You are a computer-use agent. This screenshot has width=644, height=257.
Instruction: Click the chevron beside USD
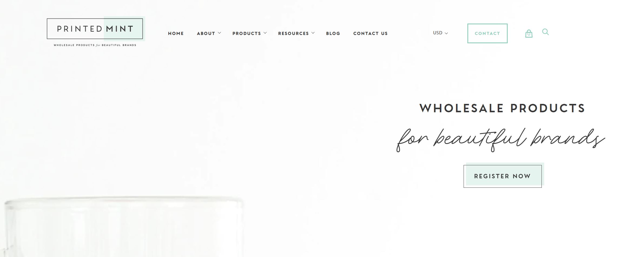coord(446,33)
